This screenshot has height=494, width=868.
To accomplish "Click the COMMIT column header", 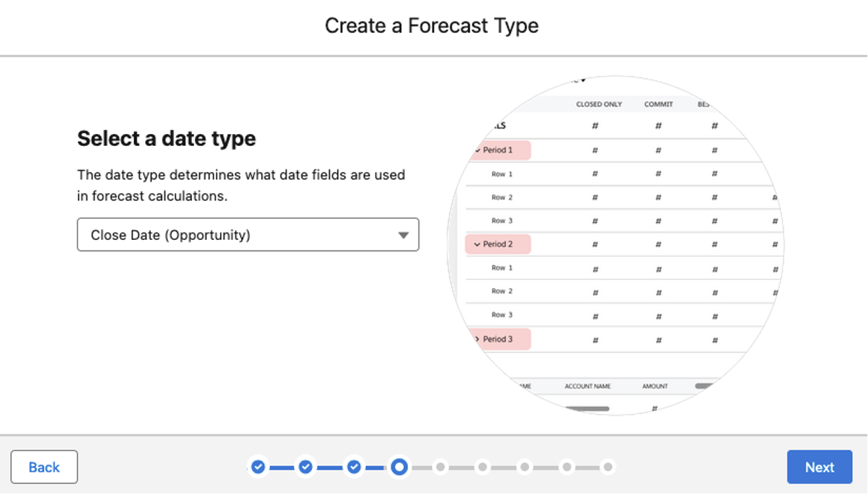I will click(658, 104).
